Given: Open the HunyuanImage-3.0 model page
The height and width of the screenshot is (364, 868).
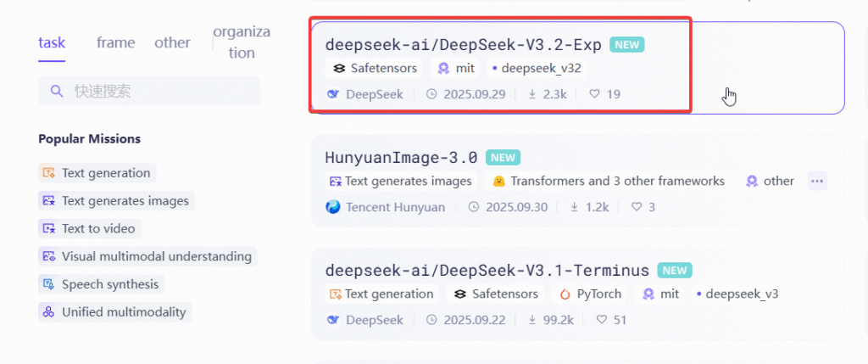Looking at the screenshot, I should [401, 157].
